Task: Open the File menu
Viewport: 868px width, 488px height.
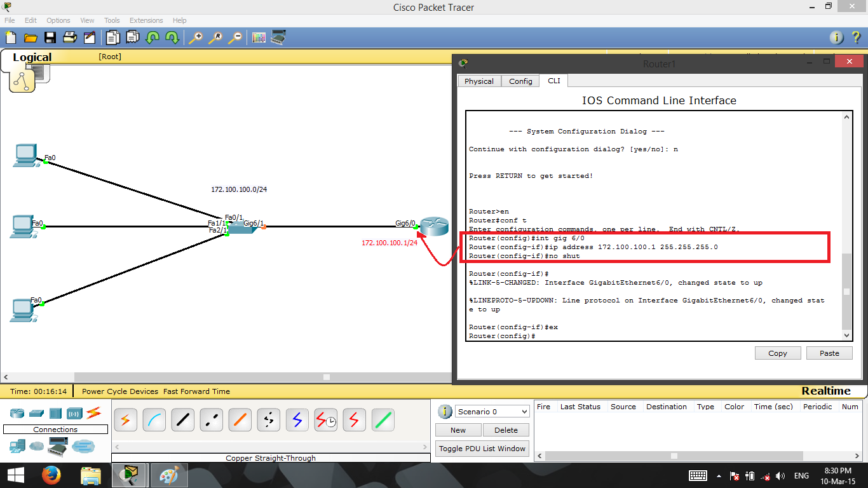Action: tap(10, 20)
